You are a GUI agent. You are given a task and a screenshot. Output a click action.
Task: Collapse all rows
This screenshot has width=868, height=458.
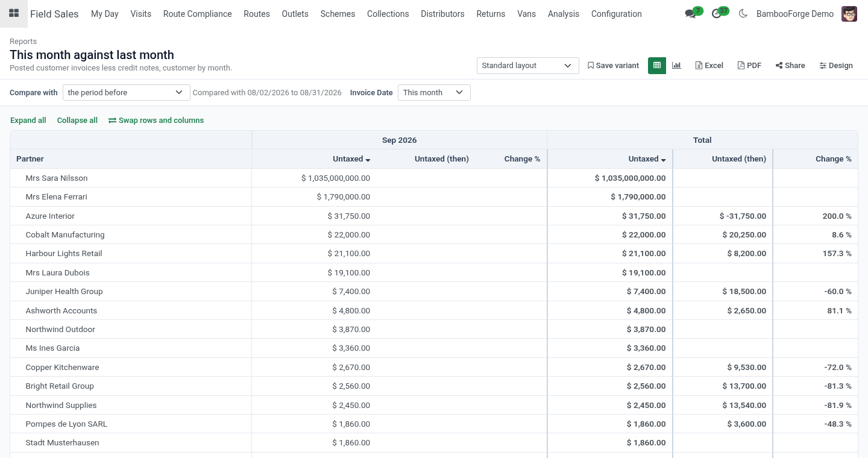(x=77, y=121)
